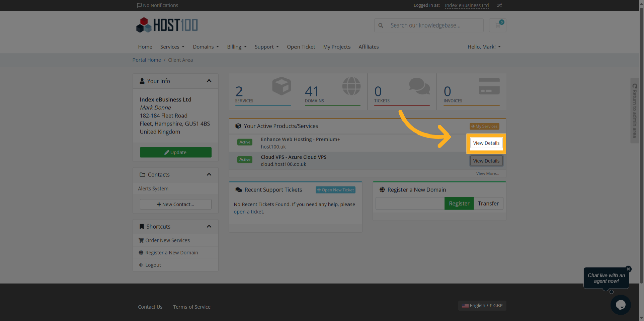
Task: Open Affiliates in navigation
Action: pos(368,47)
